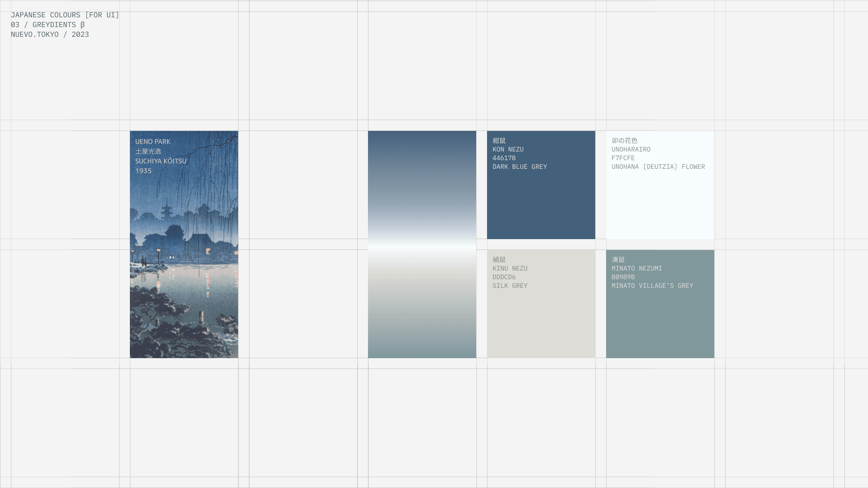Click the 'KON NEZU' colour name
This screenshot has height=488, width=868.
(x=508, y=149)
